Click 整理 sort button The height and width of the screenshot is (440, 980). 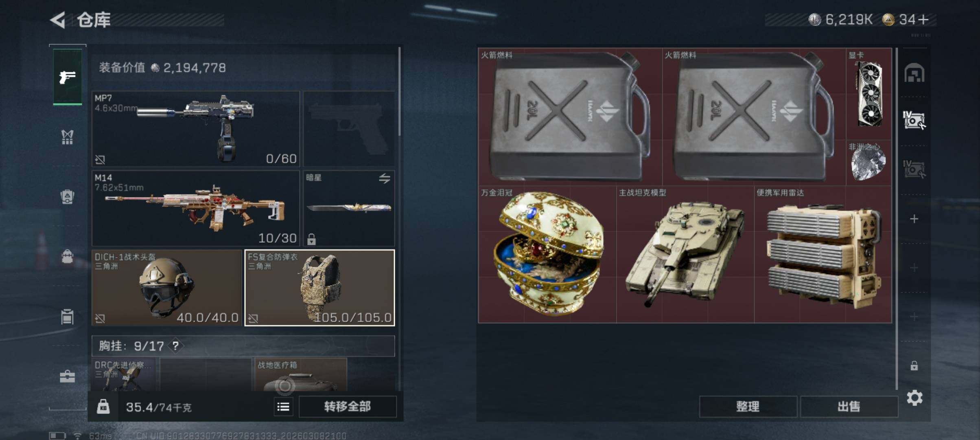tap(748, 406)
